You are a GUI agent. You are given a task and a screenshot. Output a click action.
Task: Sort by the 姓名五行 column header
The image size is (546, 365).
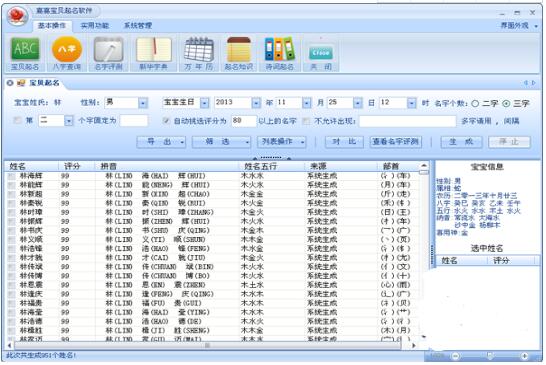(x=271, y=166)
